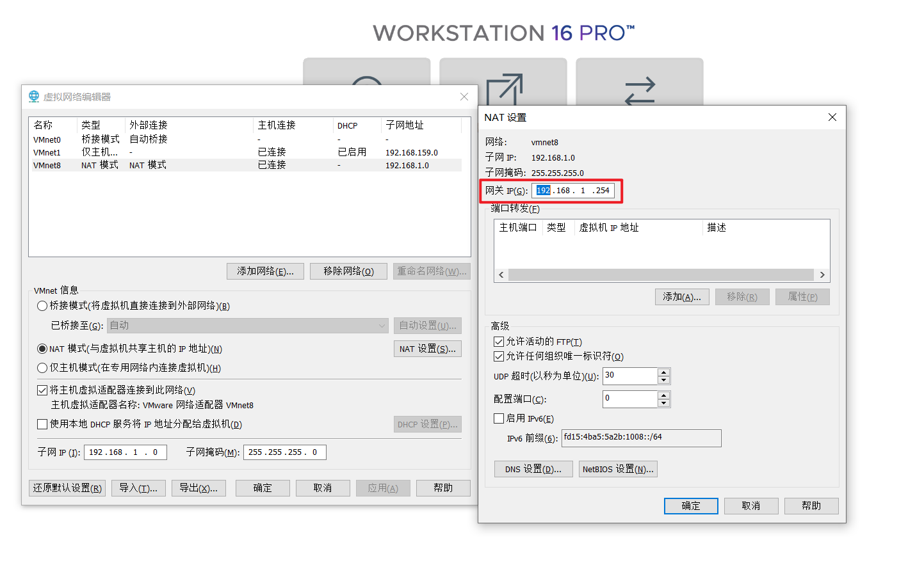924x572 pixels.
Task: Click 子网地址 column header
Action: [x=421, y=125]
